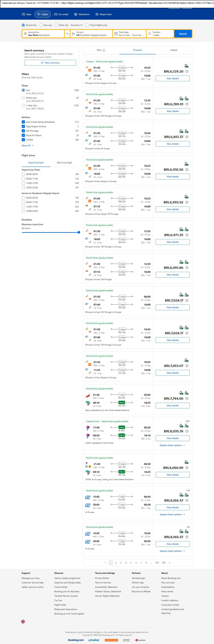Click the traveller icon in the Travellers field
The image size is (214, 644).
pyautogui.click(x=149, y=34)
